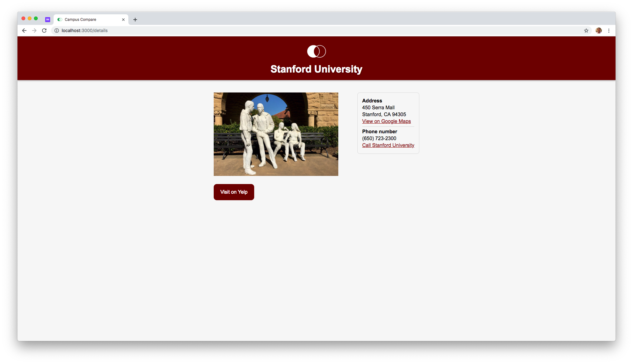Click the Campus Compare overlapping circles logo
Screen dimensions: 633x364
pyautogui.click(x=316, y=51)
